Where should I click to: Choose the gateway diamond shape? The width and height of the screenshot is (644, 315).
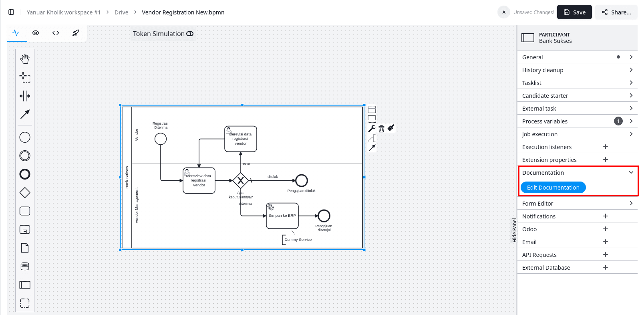25,193
